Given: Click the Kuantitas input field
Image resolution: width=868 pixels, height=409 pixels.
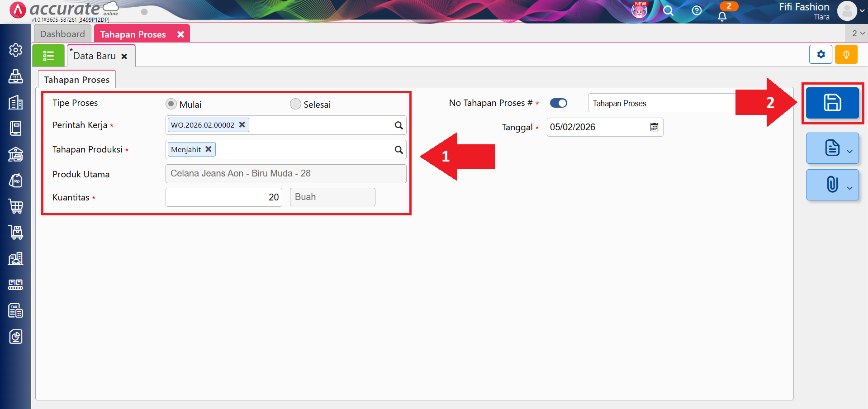Looking at the screenshot, I should [224, 197].
